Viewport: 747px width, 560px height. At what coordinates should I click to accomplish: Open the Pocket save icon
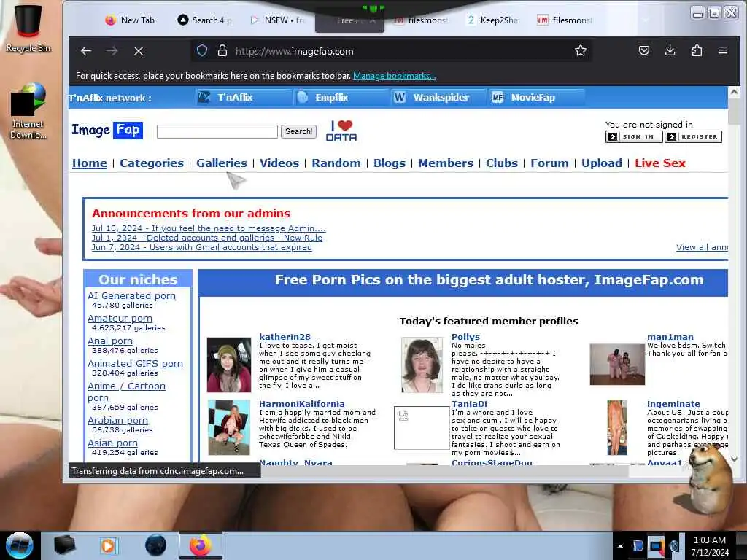tap(643, 50)
